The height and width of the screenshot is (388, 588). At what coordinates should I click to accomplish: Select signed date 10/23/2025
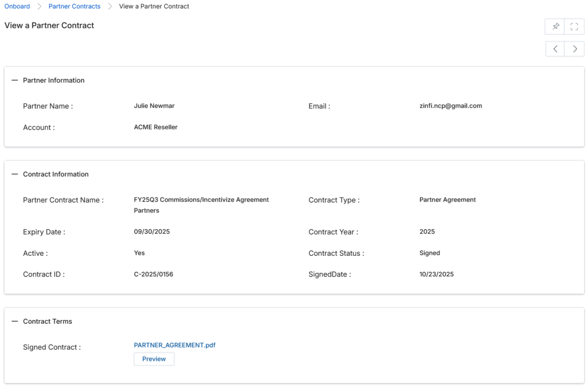point(437,274)
